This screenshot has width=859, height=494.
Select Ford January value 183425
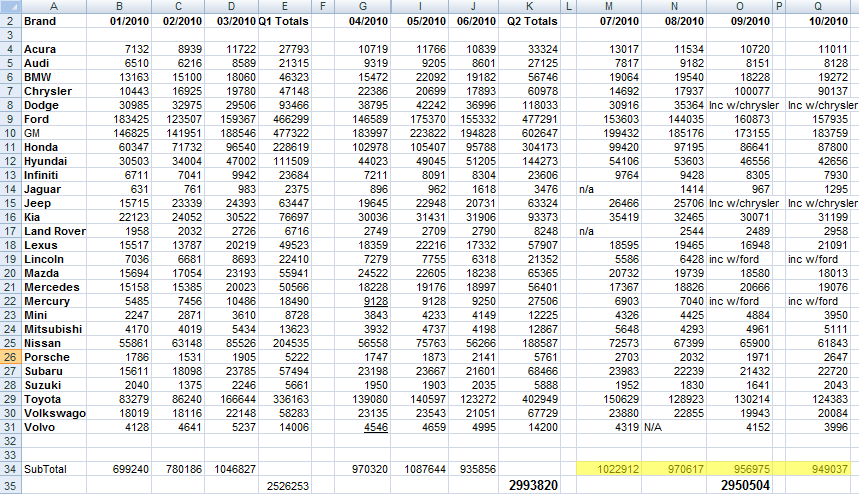point(119,119)
